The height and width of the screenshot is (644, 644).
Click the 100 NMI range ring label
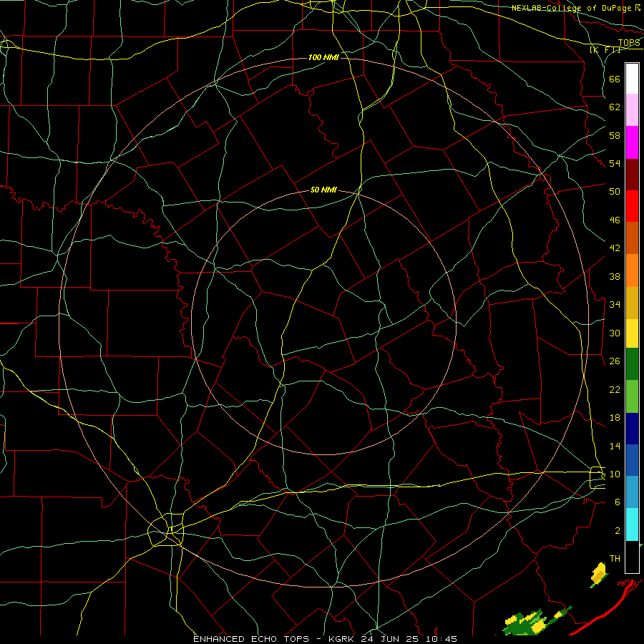pyautogui.click(x=323, y=57)
